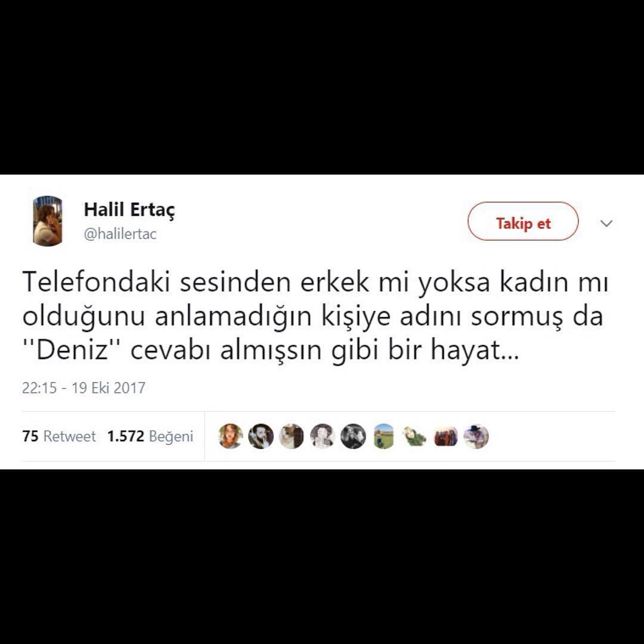Click tweet text line starting with Telefondaki
The width and height of the screenshot is (644, 644).
tap(315, 283)
